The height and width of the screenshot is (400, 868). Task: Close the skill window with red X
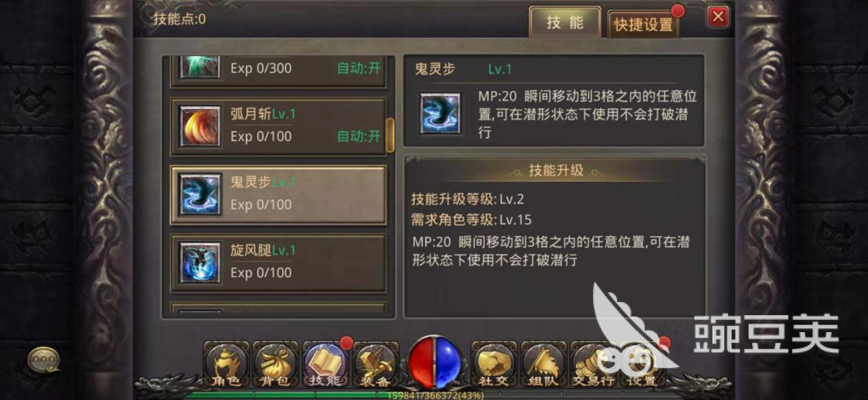coord(717,16)
